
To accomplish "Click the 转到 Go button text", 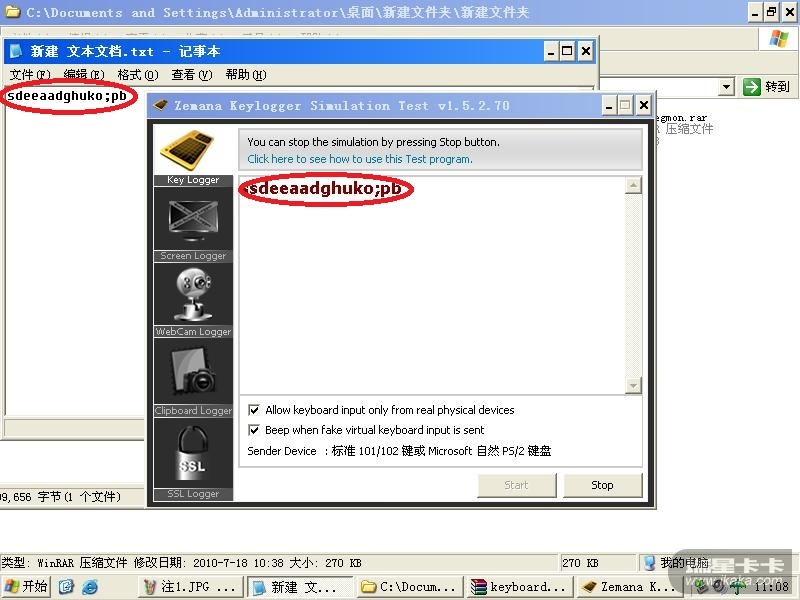I will pyautogui.click(x=777, y=87).
